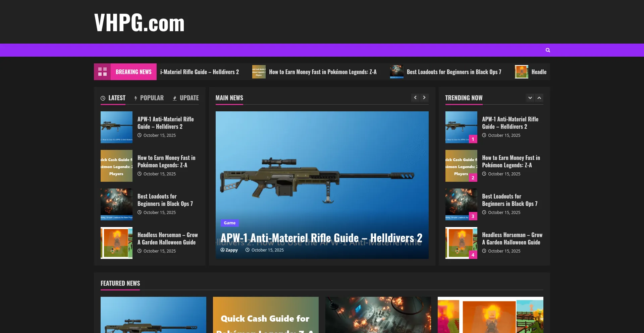Click the search magnifier icon in purple bar
The width and height of the screenshot is (644, 333).
(x=548, y=50)
